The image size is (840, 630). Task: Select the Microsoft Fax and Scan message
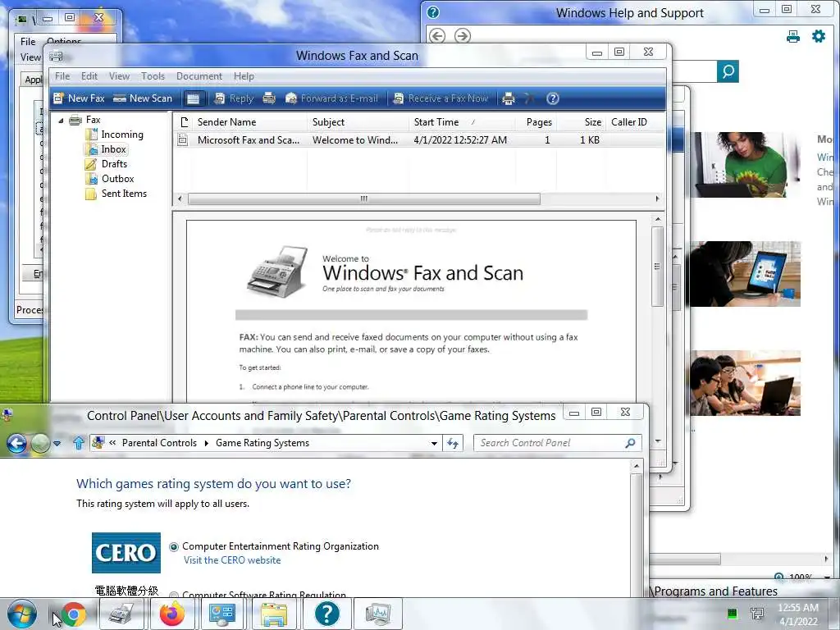pyautogui.click(x=419, y=139)
